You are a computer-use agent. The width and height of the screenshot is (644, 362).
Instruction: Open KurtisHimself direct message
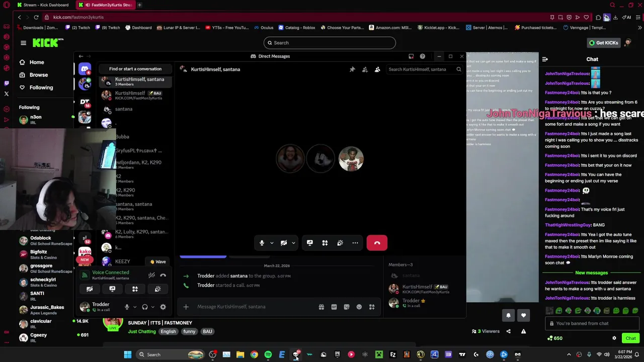(136, 95)
